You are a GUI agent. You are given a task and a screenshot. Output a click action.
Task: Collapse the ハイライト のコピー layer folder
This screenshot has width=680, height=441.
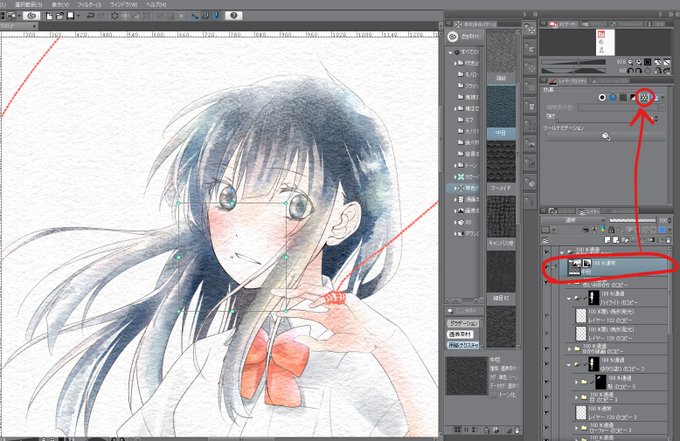pos(569,298)
